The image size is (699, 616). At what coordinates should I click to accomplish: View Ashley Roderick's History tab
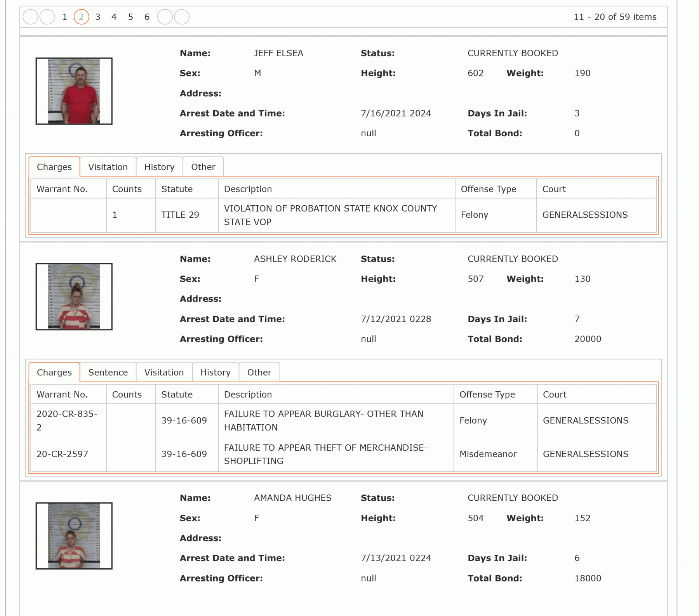(x=216, y=373)
